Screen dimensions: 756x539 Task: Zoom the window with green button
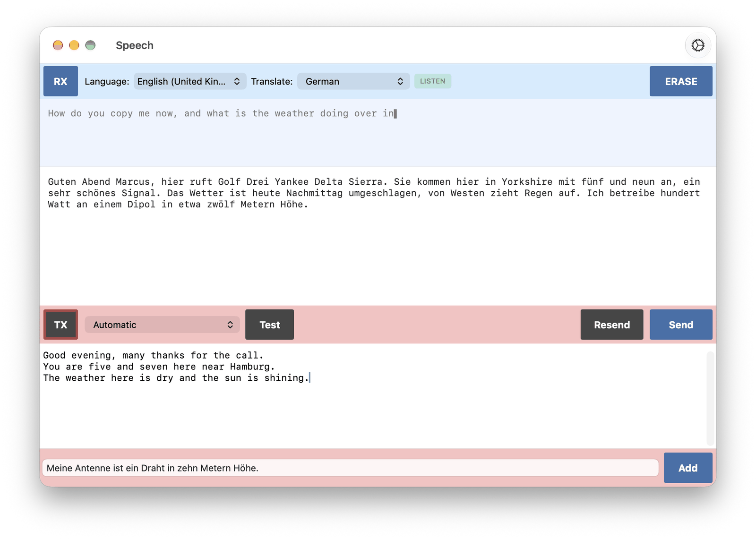[x=90, y=45]
